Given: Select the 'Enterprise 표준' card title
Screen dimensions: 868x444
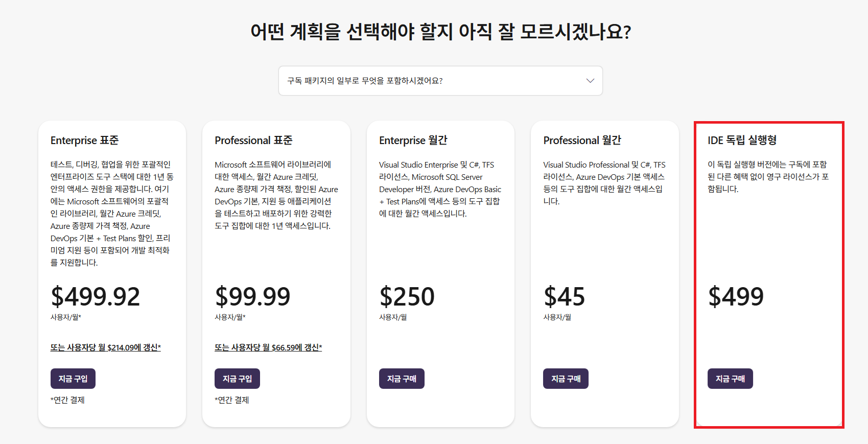Looking at the screenshot, I should [x=85, y=141].
